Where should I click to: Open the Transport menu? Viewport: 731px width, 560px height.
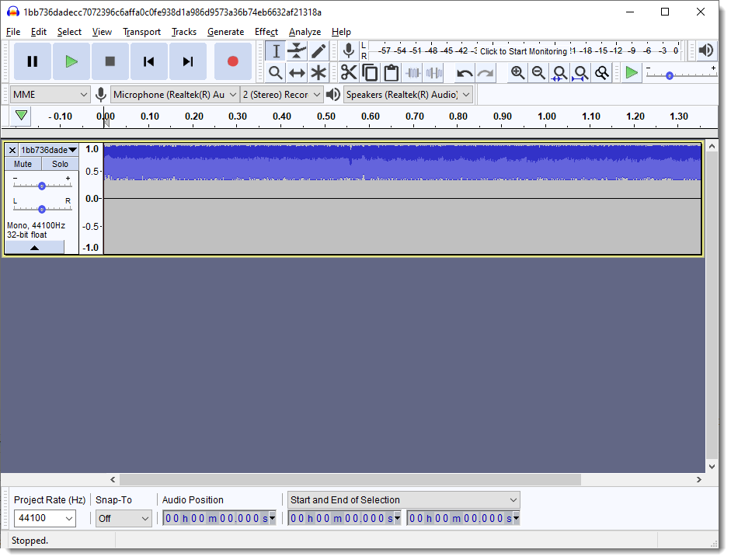click(x=141, y=32)
